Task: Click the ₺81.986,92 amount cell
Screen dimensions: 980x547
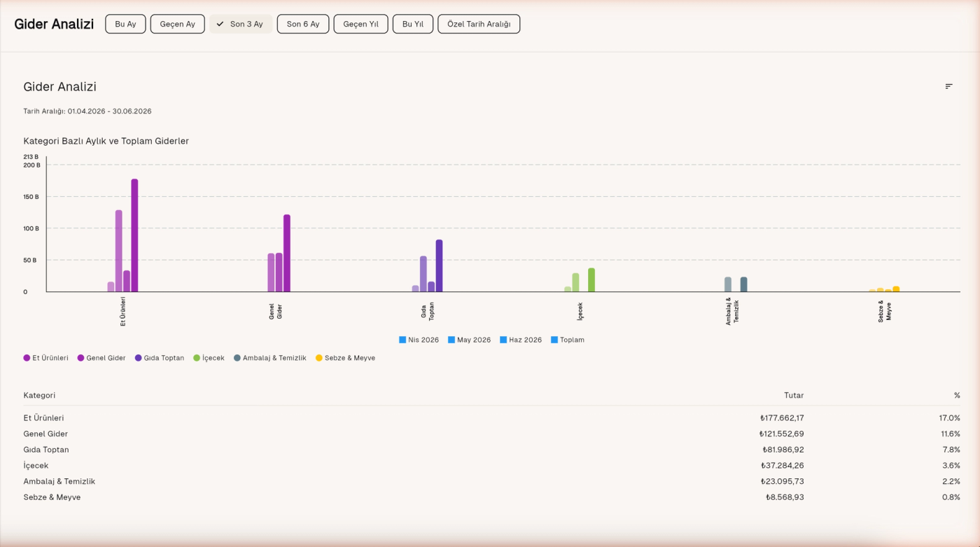Action: tap(783, 450)
